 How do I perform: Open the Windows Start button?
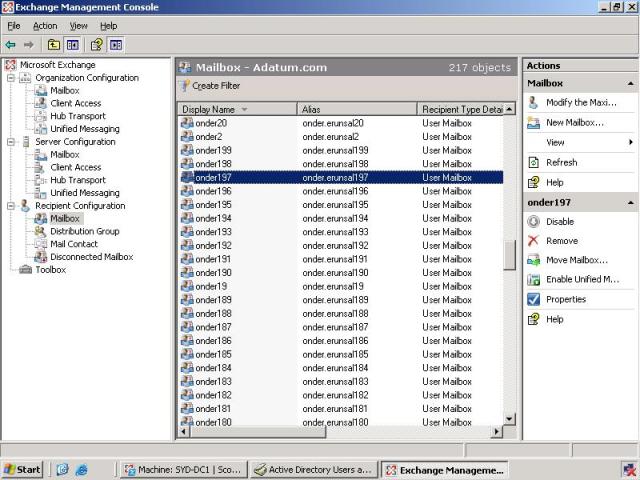[23, 470]
